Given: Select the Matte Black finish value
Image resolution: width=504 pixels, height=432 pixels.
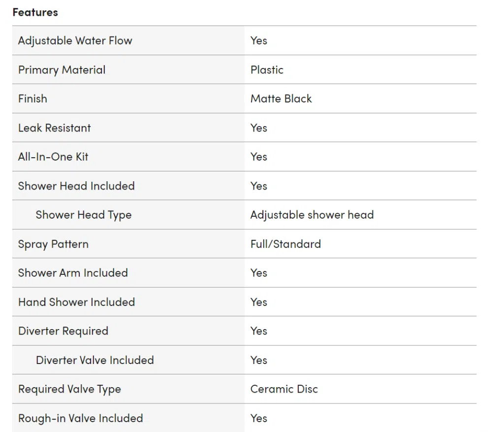Looking at the screenshot, I should 281,99.
